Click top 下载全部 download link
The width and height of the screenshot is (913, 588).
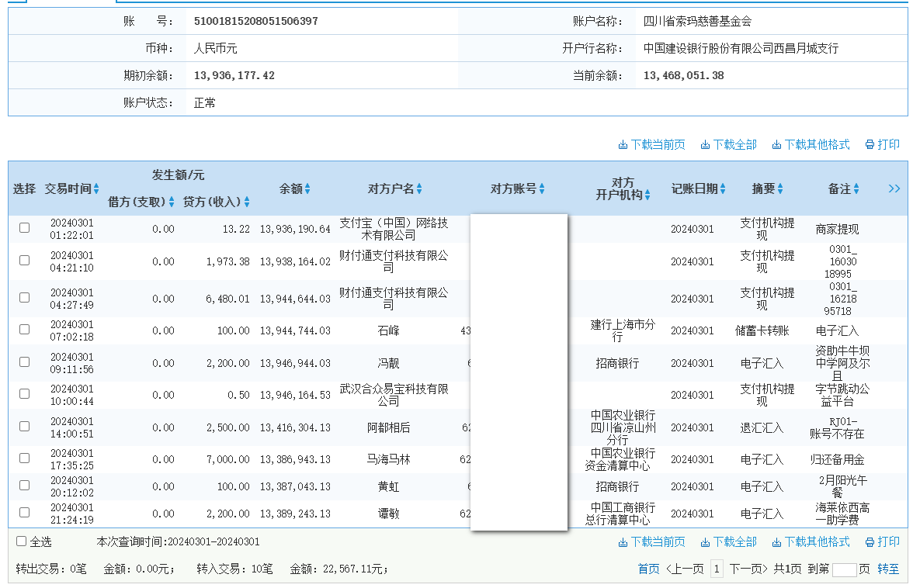coord(728,144)
